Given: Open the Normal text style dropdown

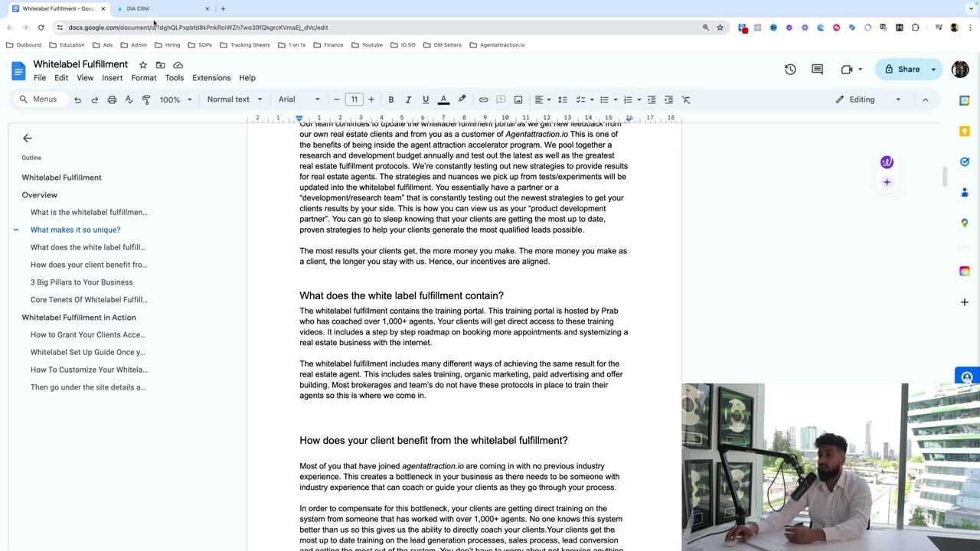Looking at the screenshot, I should 234,99.
